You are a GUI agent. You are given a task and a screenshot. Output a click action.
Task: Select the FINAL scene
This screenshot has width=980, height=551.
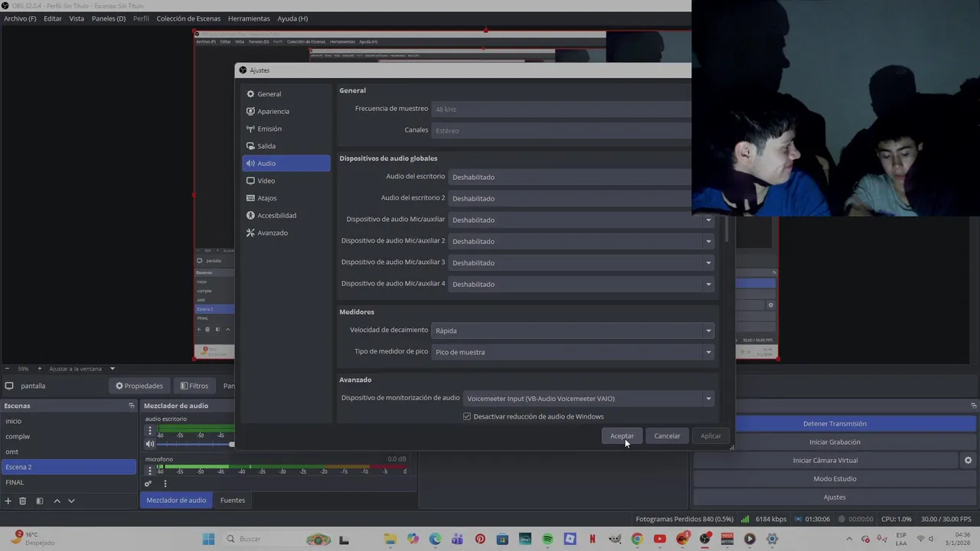click(68, 482)
